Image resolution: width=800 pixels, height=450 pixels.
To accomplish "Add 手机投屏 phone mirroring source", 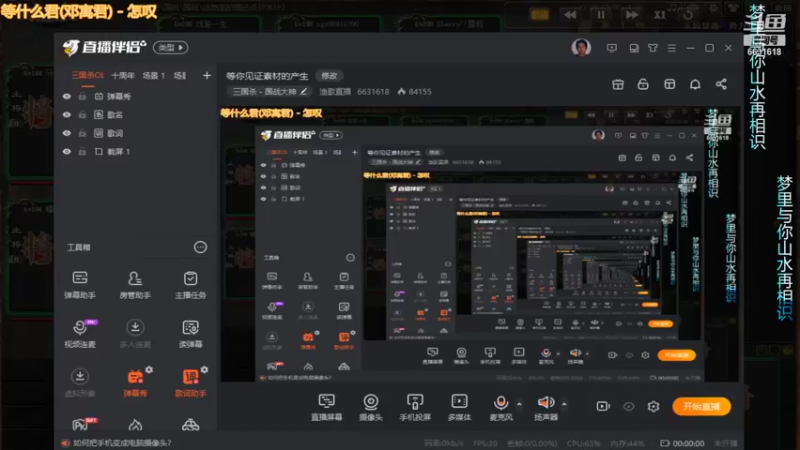I will pyautogui.click(x=415, y=407).
